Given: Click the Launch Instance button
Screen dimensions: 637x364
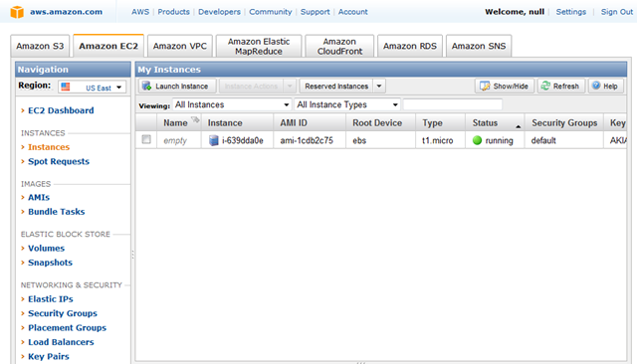Looking at the screenshot, I should 177,87.
